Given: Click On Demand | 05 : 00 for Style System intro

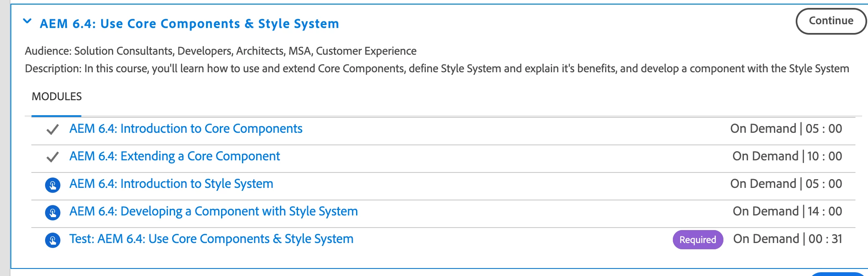Looking at the screenshot, I should tap(786, 184).
